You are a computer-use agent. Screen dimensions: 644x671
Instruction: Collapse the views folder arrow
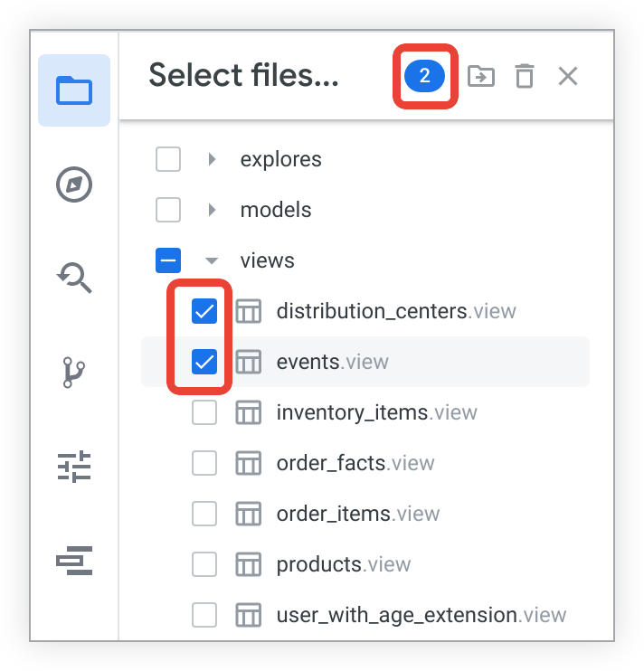pyautogui.click(x=213, y=260)
